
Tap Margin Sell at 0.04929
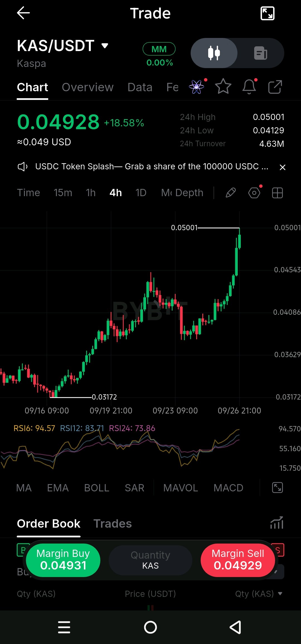[x=238, y=560]
